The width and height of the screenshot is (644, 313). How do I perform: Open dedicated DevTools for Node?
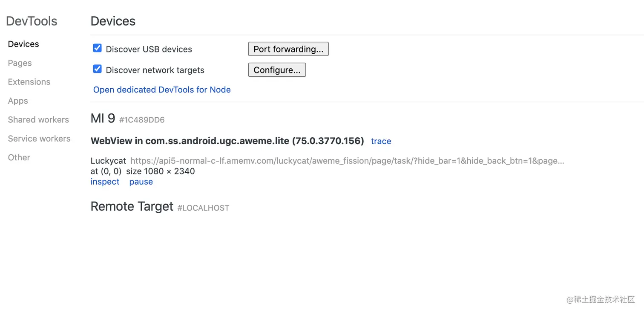tap(162, 90)
